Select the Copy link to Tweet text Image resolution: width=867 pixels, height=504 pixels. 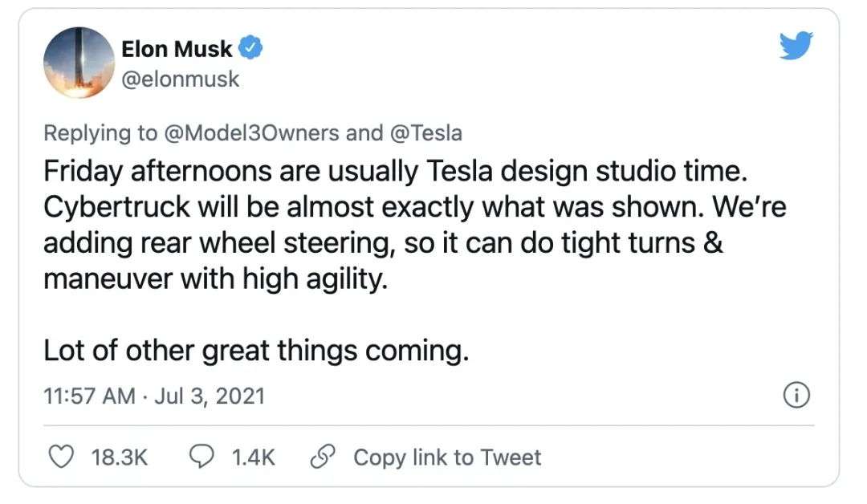pos(447,457)
